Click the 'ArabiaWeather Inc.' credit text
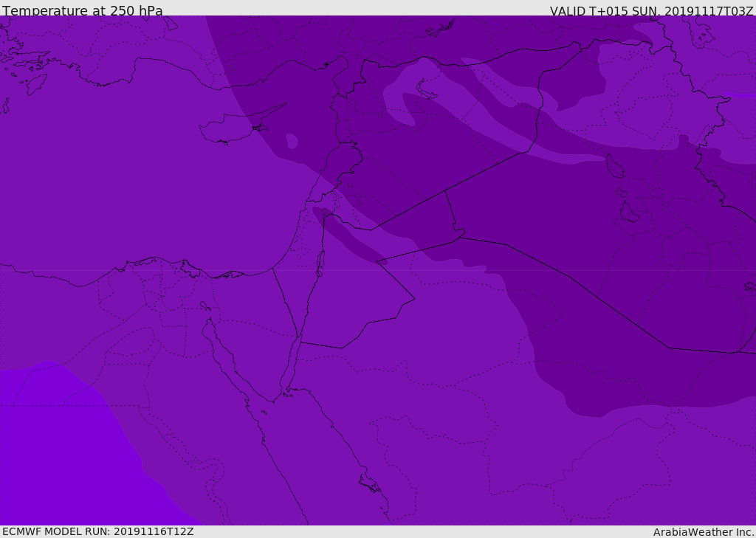Image resolution: width=756 pixels, height=538 pixels. [704, 532]
